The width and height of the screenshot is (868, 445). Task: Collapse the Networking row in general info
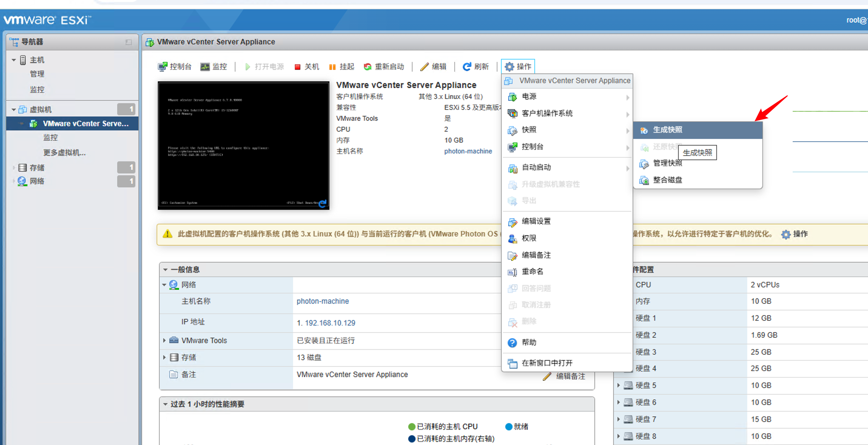164,285
